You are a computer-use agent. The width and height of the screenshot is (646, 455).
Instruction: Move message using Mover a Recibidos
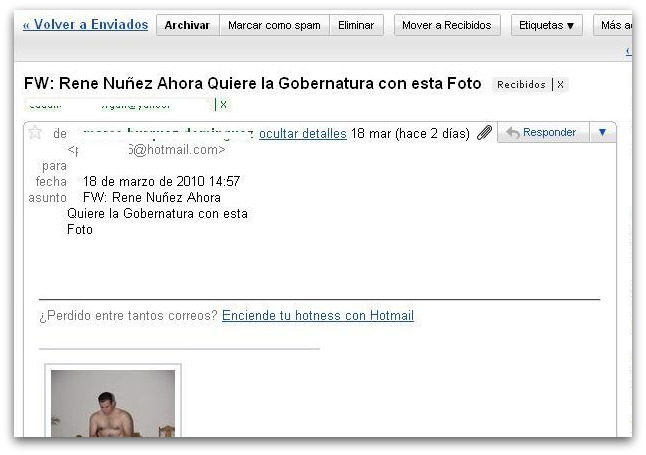[447, 25]
